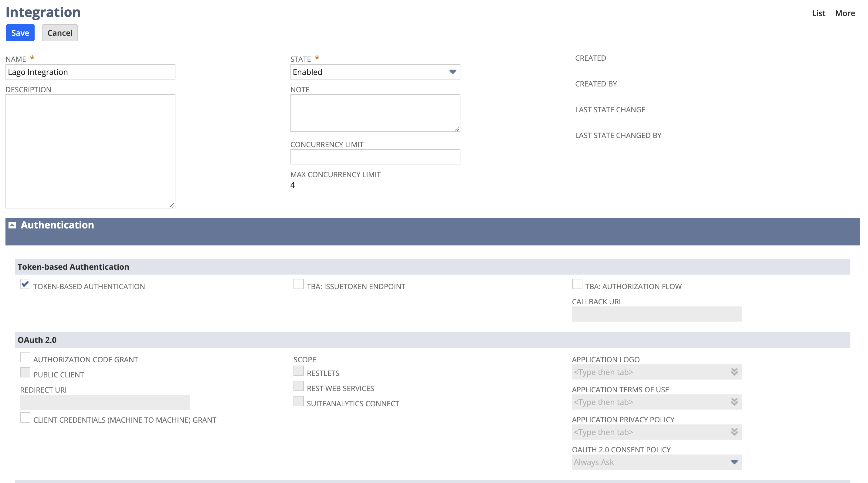Screen dimensions: 868x483
Task: Click the Last State Changed By label
Action: tap(618, 135)
